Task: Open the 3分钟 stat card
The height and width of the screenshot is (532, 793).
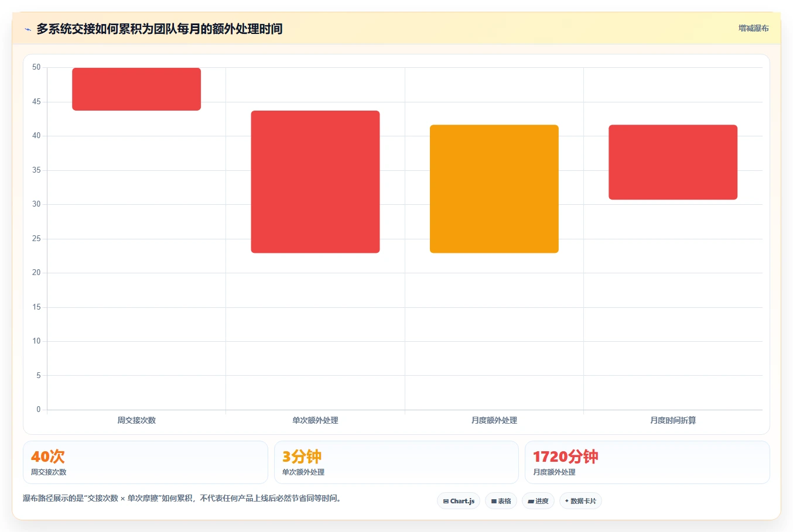Action: pos(396,462)
